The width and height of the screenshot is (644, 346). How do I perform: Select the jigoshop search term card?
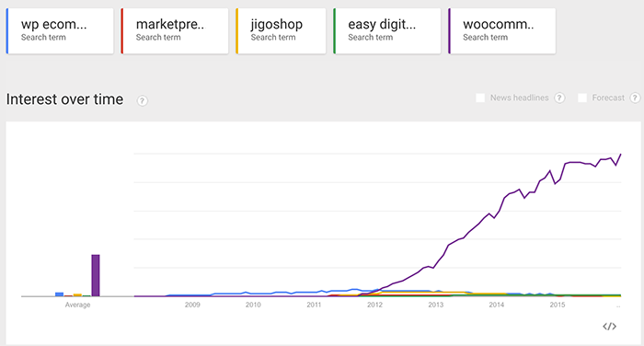[281, 30]
